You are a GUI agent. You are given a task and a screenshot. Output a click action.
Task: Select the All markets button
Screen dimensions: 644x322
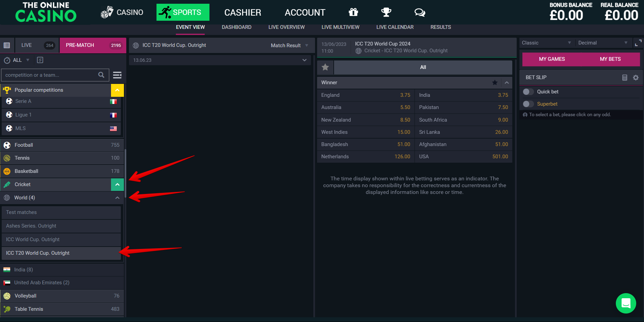pos(423,67)
